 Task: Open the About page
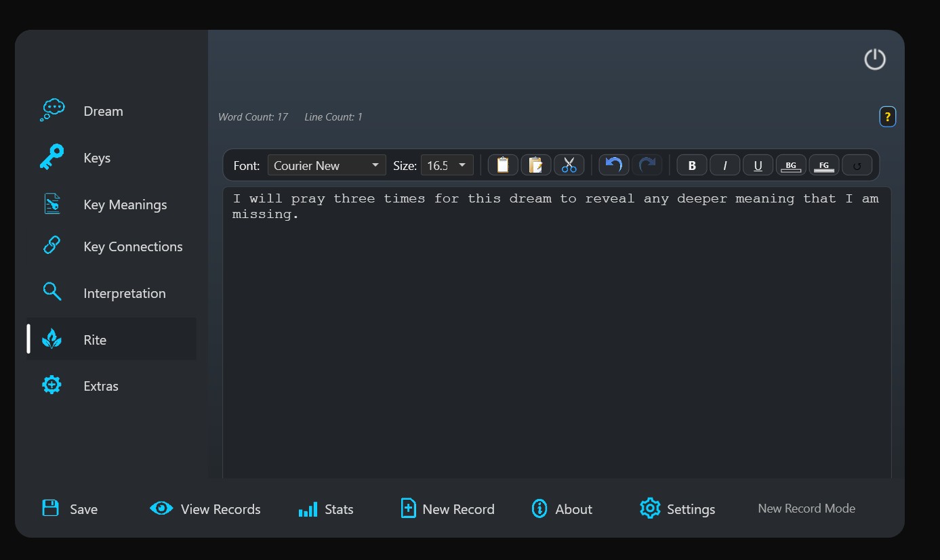point(562,509)
